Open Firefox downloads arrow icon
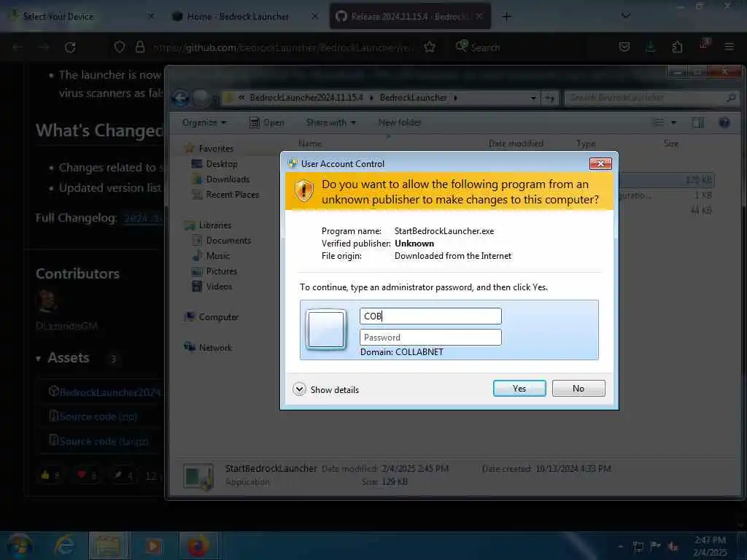 pos(650,47)
